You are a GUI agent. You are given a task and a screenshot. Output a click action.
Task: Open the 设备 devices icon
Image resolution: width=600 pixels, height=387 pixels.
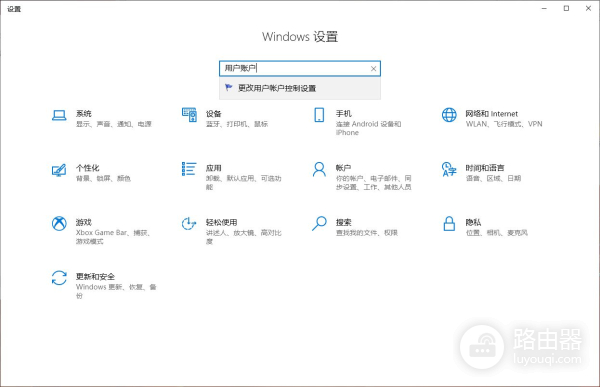point(189,115)
